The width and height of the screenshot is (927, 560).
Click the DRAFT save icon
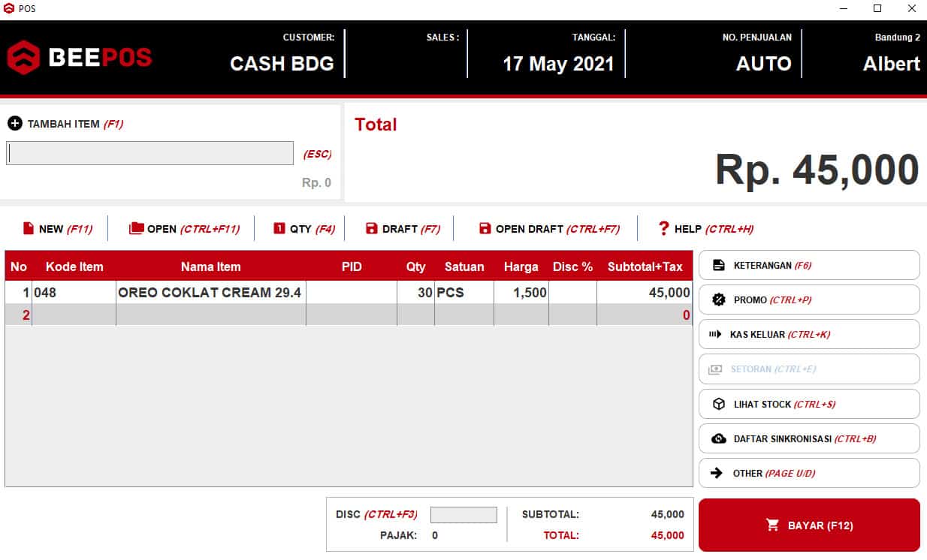(371, 228)
